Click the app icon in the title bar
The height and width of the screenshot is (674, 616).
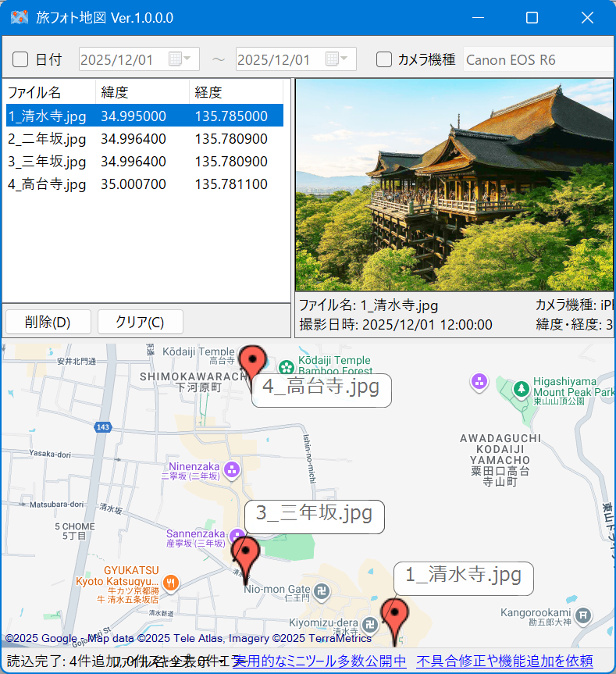(x=20, y=18)
